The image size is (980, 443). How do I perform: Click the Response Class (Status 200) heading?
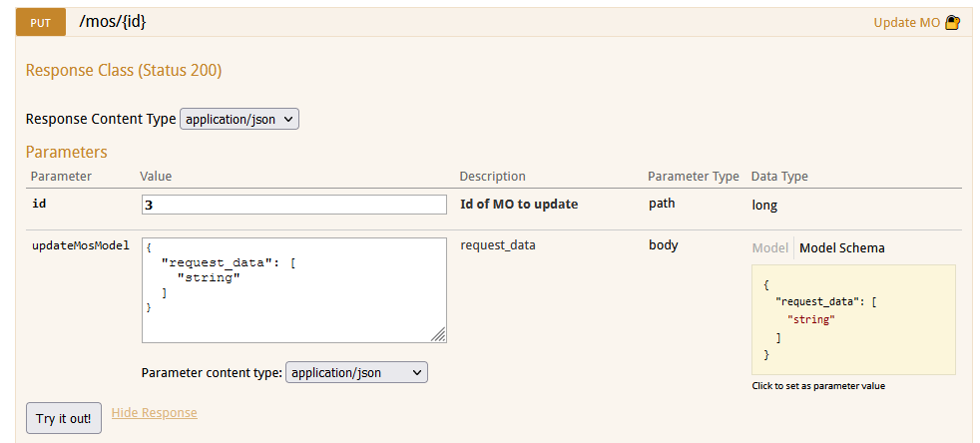124,71
